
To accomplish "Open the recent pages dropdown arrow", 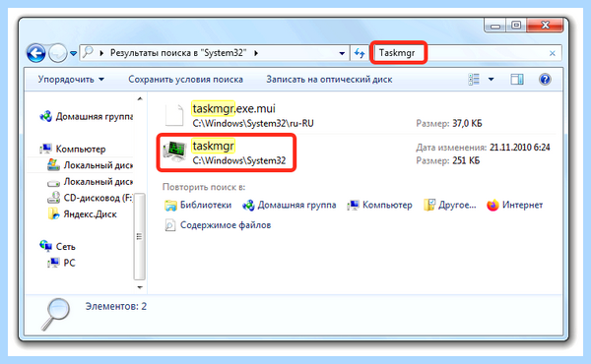I will [74, 53].
